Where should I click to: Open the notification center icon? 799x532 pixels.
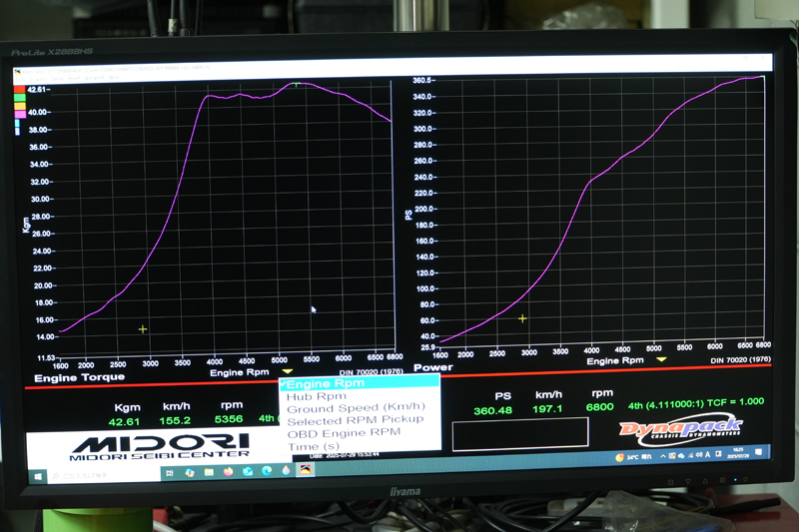[758, 452]
